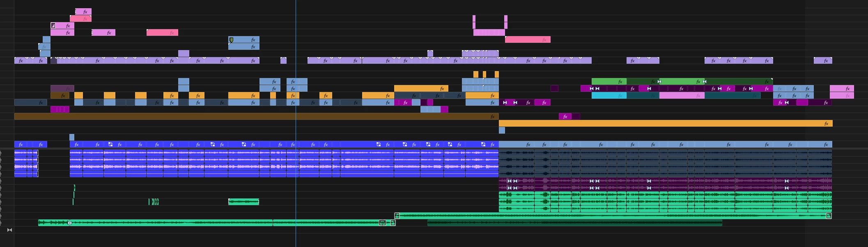
Task: Click the first fx badge on the blue-violet video track
Action: click(x=21, y=145)
